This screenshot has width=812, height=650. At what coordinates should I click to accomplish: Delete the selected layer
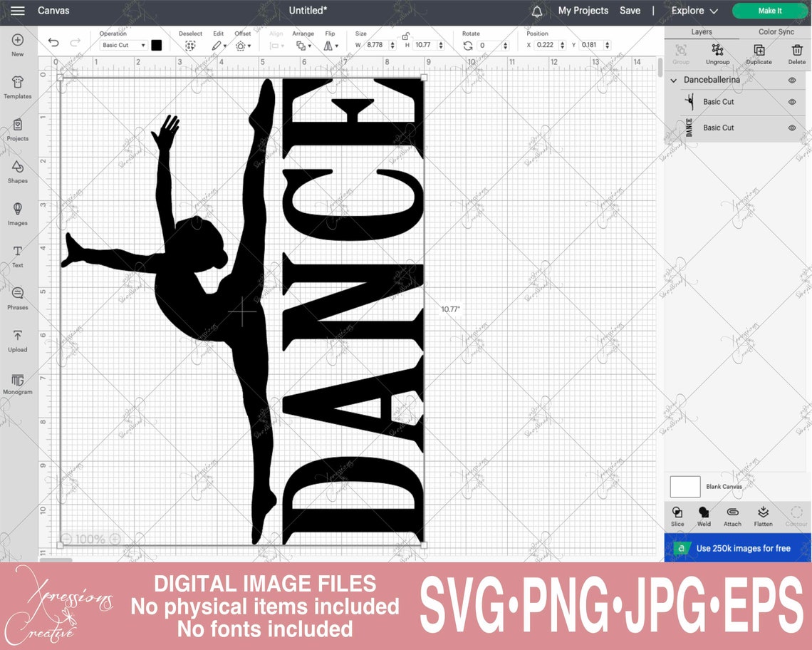(x=796, y=53)
